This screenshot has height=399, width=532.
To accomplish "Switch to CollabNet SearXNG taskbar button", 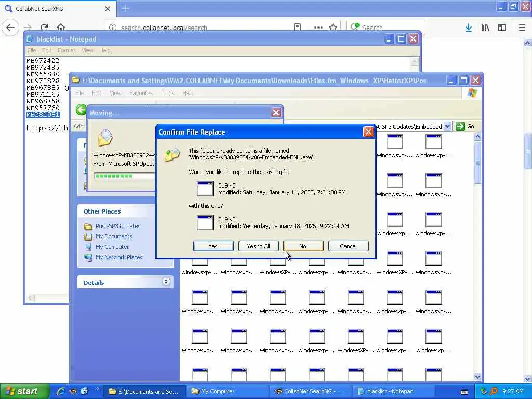I will 311,391.
